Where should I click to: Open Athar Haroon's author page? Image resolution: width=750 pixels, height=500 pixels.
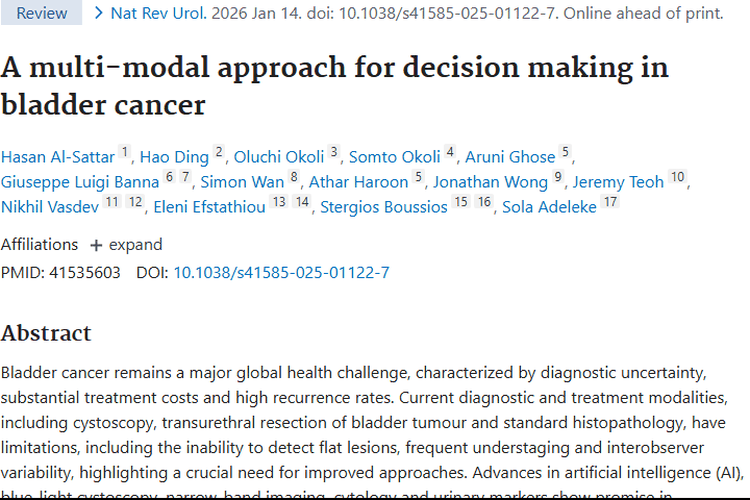pos(358,182)
